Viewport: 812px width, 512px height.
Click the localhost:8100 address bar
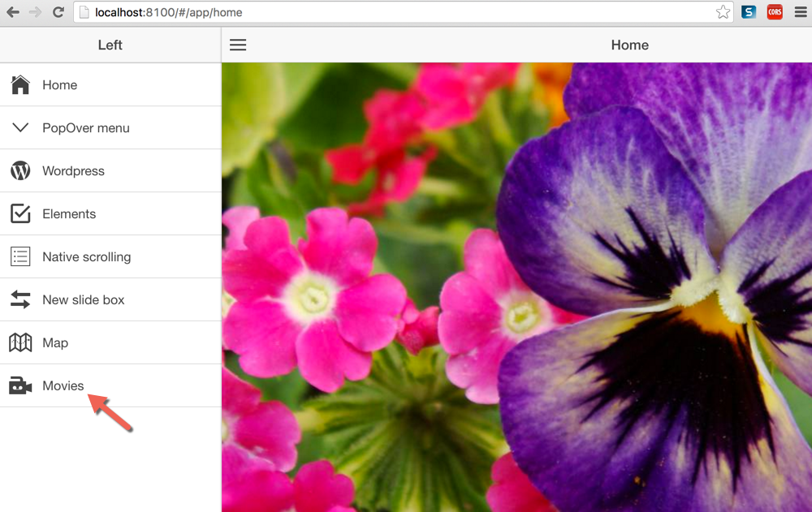tap(403, 12)
